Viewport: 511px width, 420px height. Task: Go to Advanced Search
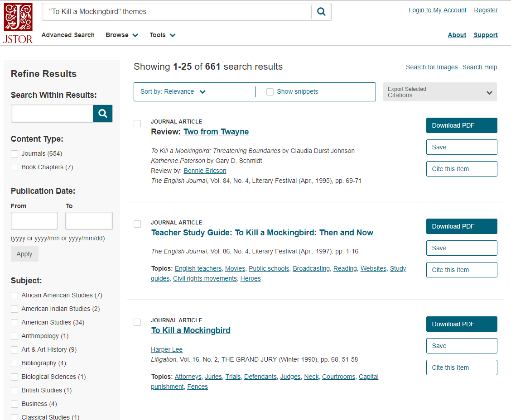(68, 35)
